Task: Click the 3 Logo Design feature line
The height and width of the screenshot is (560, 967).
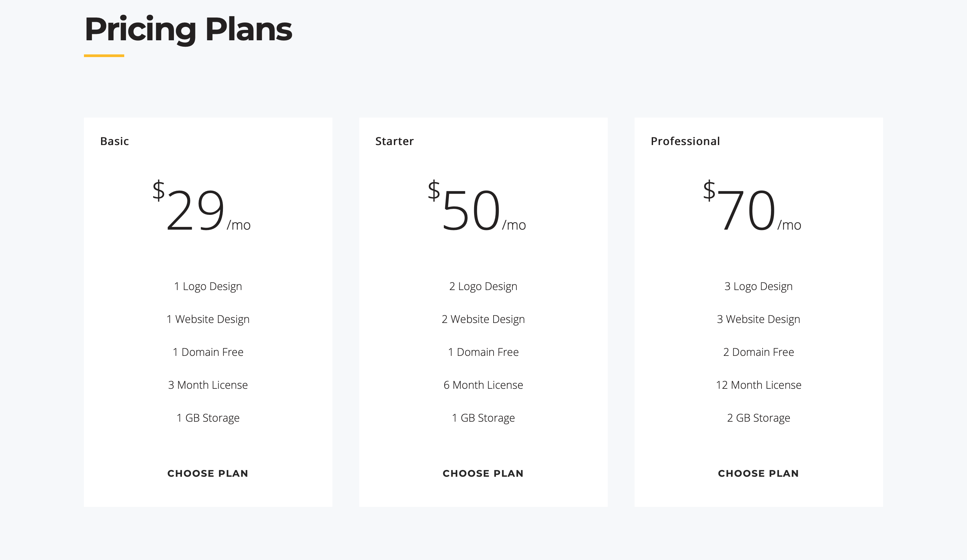Action: pos(758,286)
